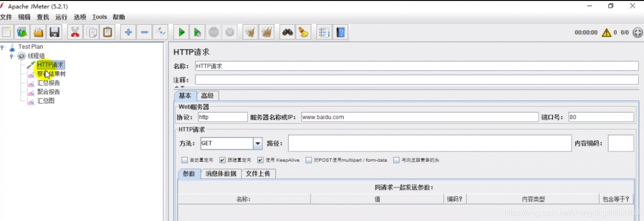This screenshot has height=221, width=644.
Task: Collapse all nodes with the minus icon
Action: pos(144,33)
